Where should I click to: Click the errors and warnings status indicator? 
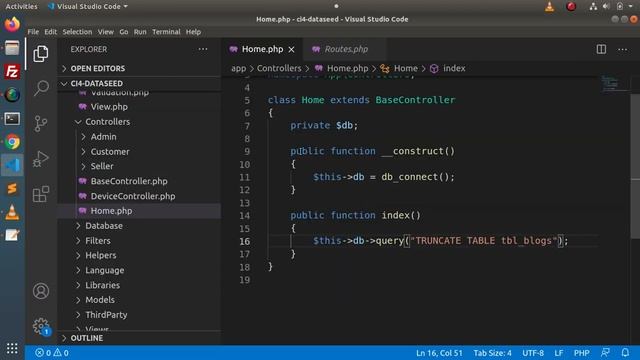click(x=52, y=353)
